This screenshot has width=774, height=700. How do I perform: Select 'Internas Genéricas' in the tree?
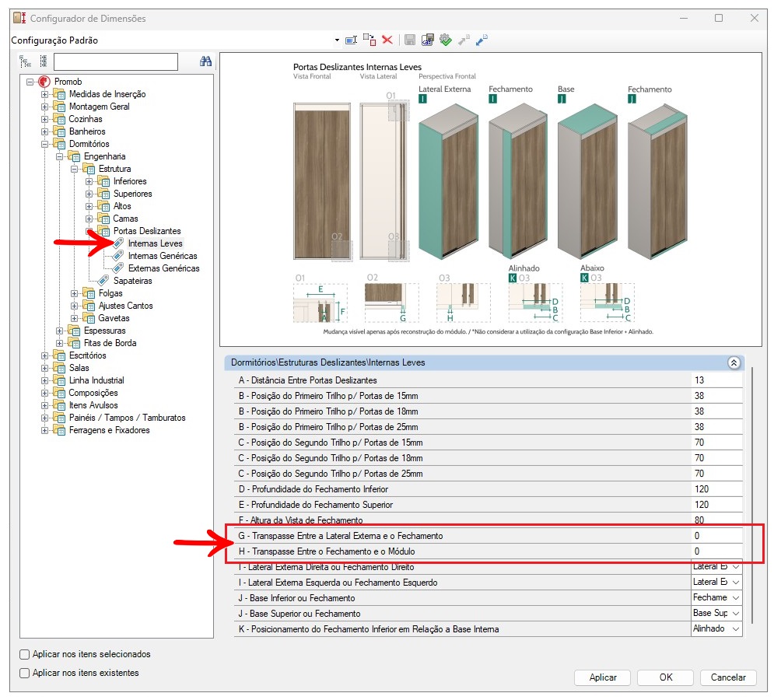[x=162, y=256]
